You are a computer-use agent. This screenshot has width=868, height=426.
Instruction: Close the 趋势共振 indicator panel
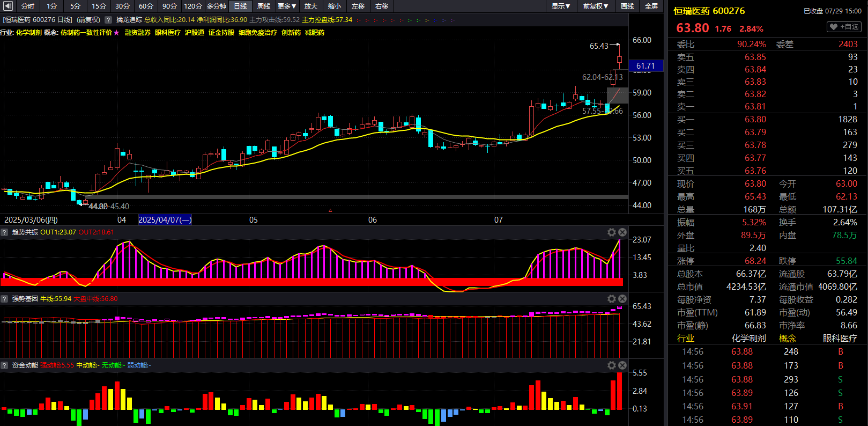622,232
